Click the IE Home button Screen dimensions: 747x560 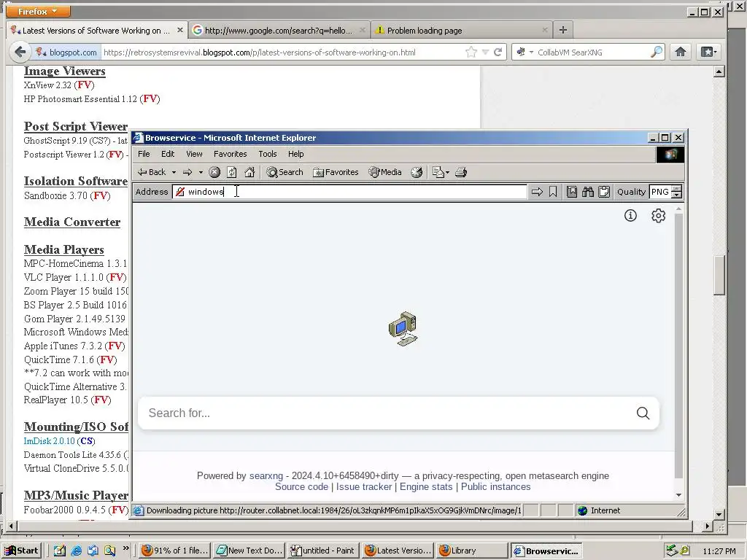(249, 172)
